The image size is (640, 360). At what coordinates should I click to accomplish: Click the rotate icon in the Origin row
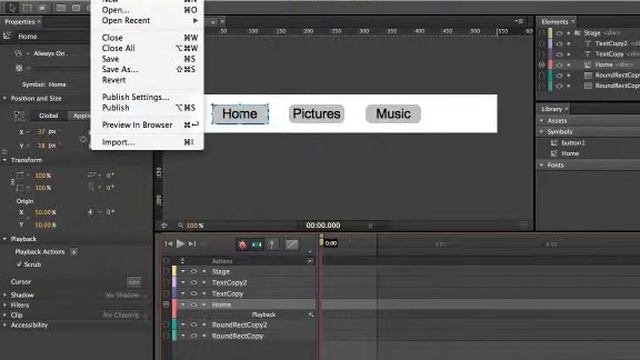pyautogui.click(x=90, y=212)
